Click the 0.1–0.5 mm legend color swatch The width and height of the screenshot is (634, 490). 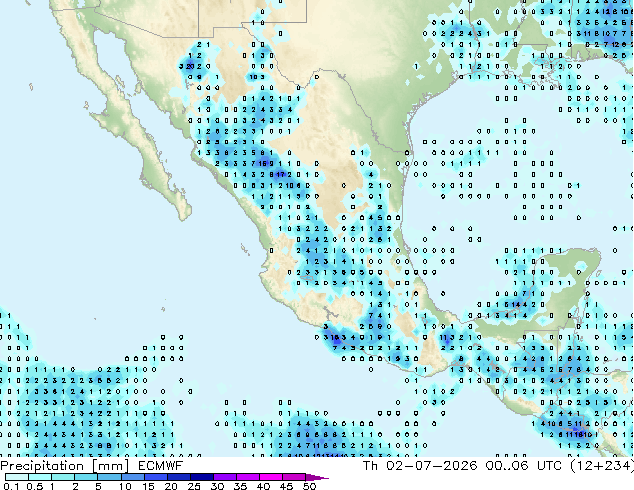[17, 477]
